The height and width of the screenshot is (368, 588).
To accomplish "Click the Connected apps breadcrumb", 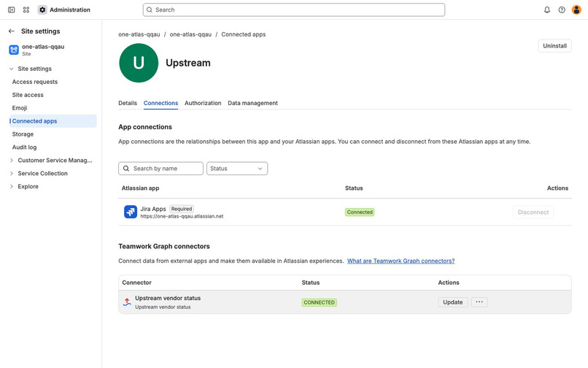I will (244, 34).
